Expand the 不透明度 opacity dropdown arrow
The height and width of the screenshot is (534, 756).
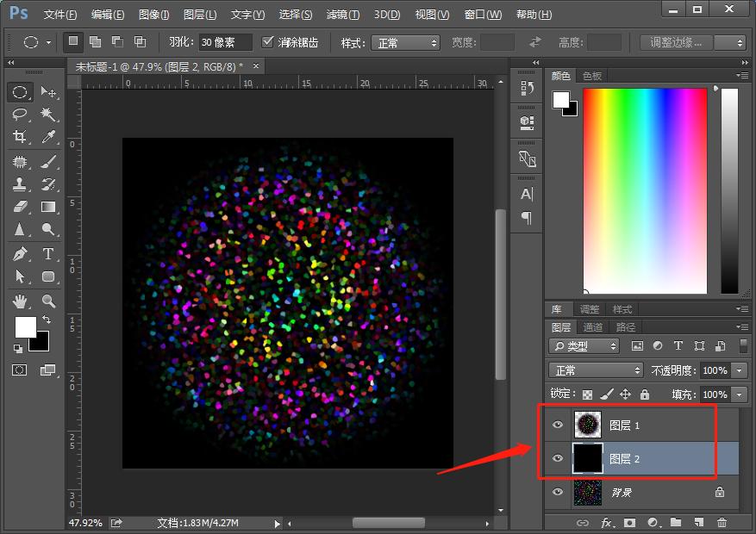(739, 370)
